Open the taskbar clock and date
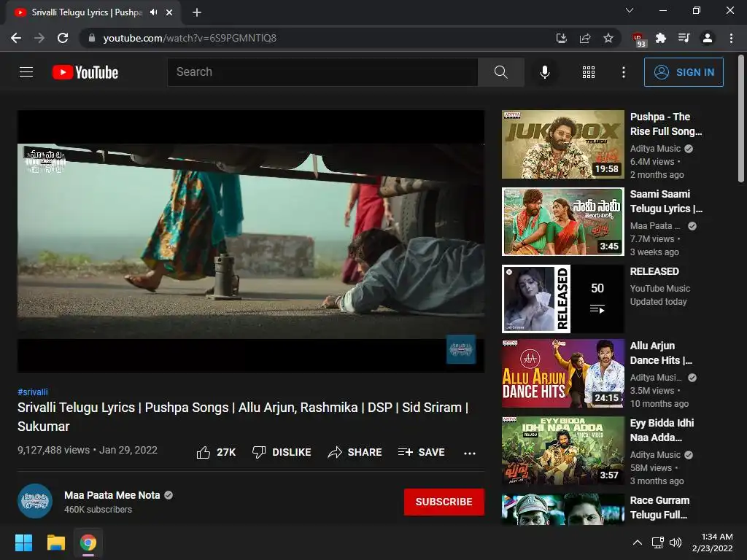747x560 pixels. pos(712,542)
